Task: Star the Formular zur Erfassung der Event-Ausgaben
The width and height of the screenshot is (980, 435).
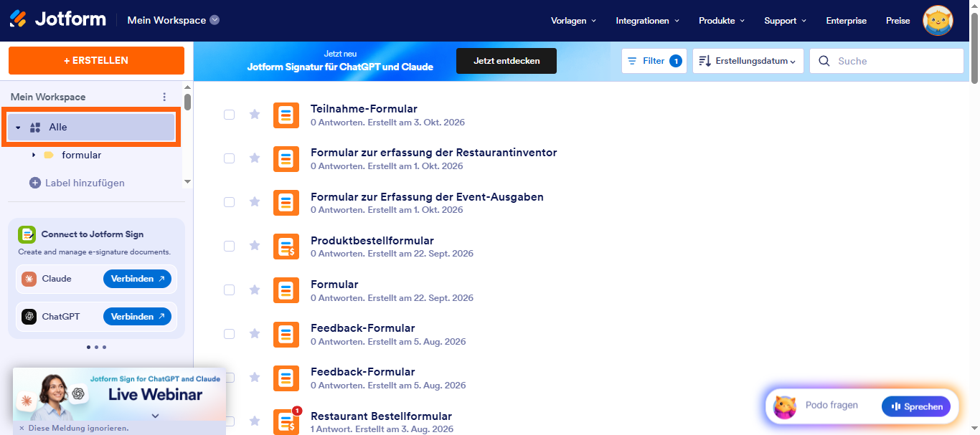Action: (x=255, y=201)
